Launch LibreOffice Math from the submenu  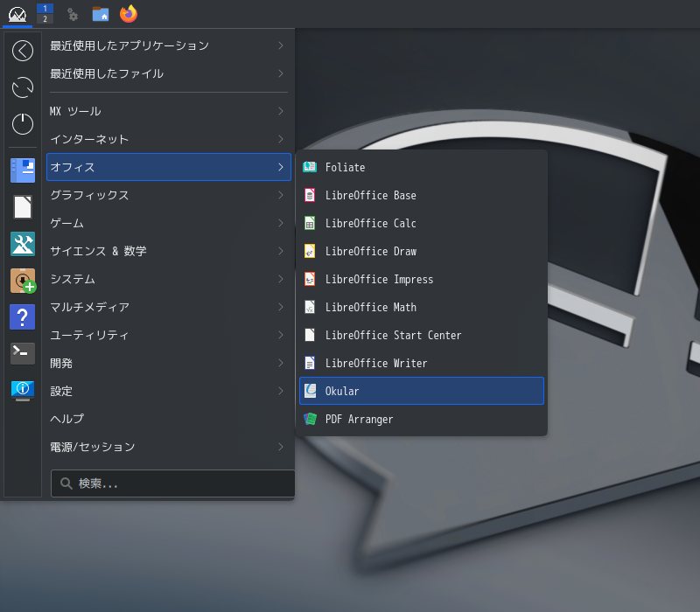click(422, 307)
